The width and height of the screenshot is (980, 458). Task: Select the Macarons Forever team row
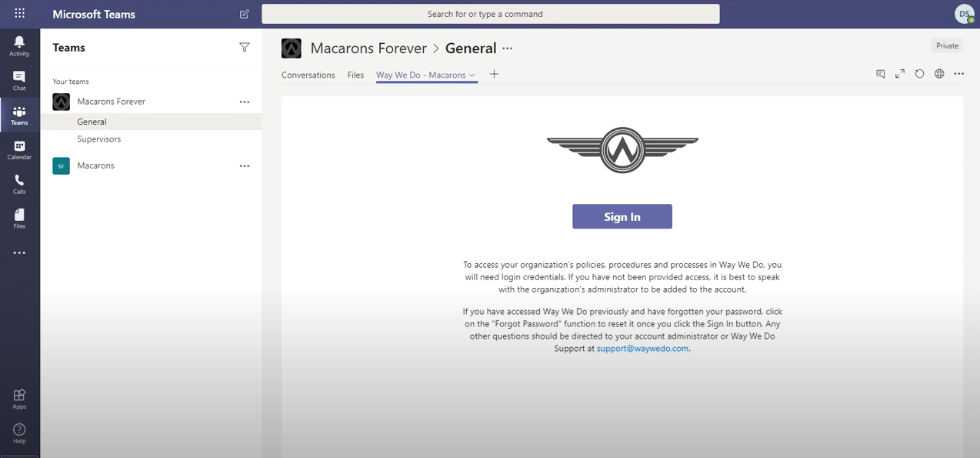click(x=151, y=102)
